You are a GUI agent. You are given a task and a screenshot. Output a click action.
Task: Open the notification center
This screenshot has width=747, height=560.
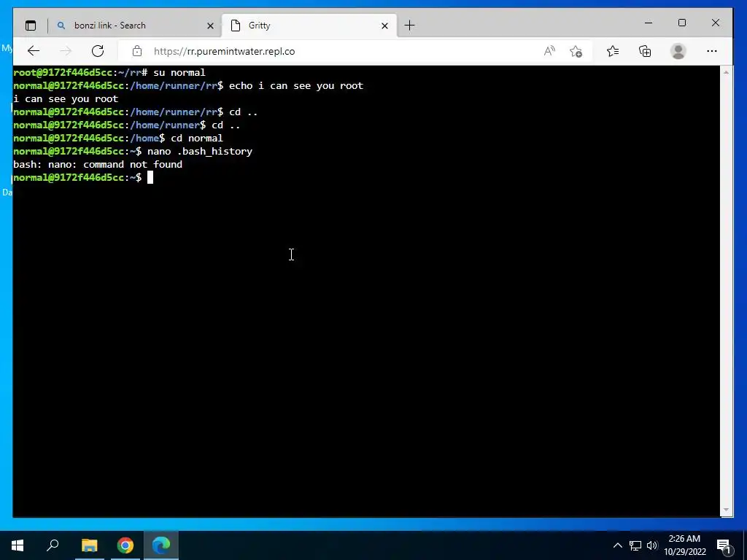723,545
